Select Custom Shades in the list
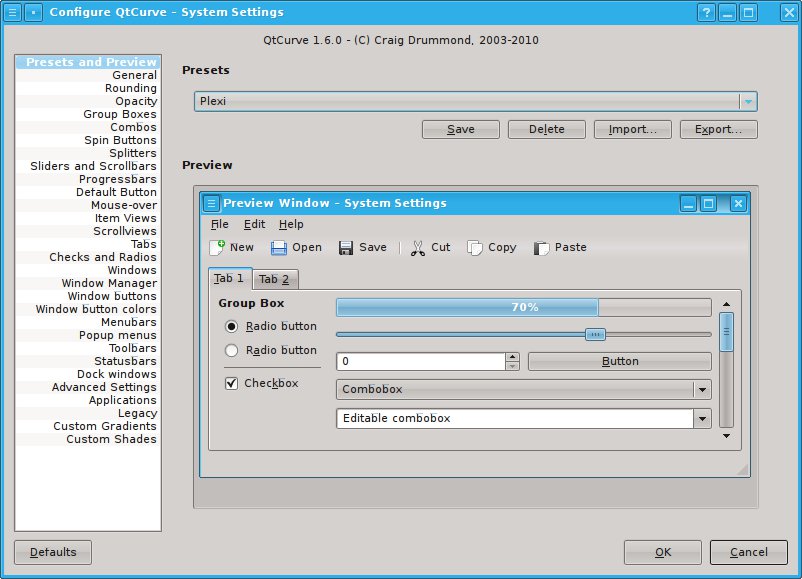Screen dimensions: 802x579 87,439
